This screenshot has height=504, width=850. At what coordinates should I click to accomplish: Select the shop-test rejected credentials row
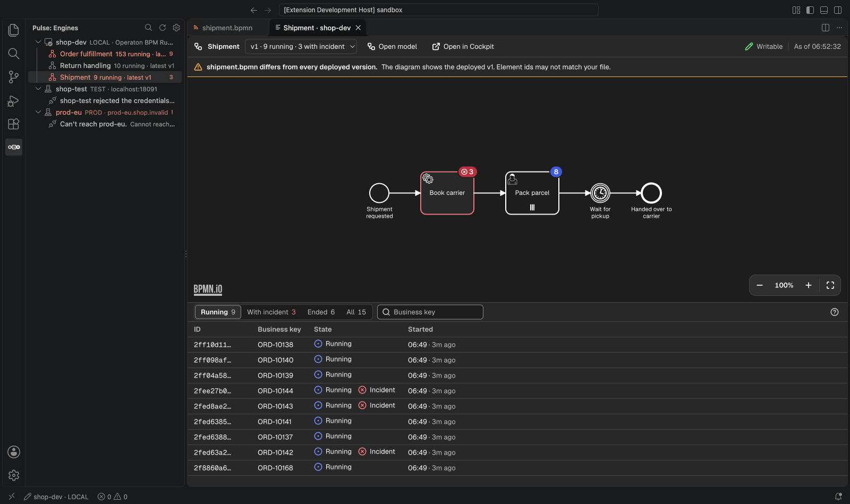point(106,101)
